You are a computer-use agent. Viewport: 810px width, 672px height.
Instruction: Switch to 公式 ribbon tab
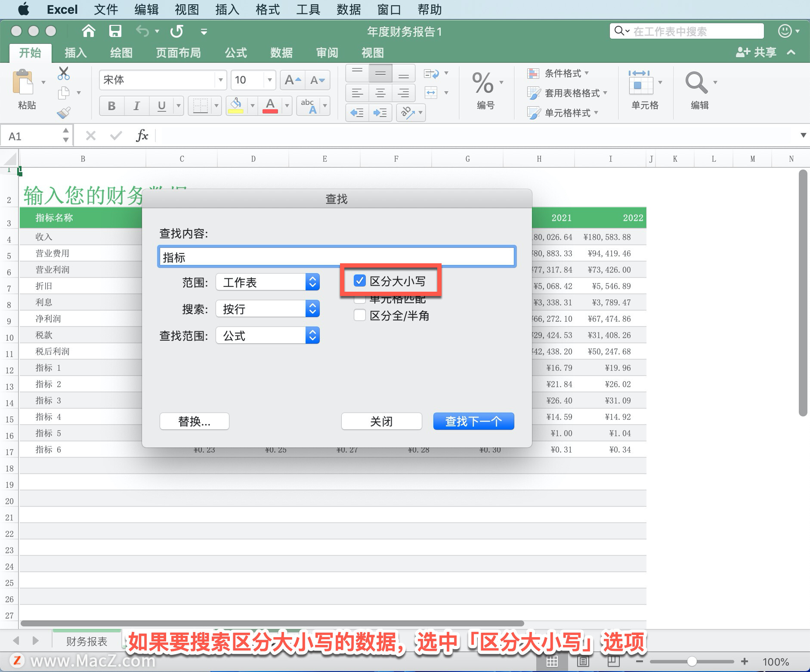(x=236, y=53)
